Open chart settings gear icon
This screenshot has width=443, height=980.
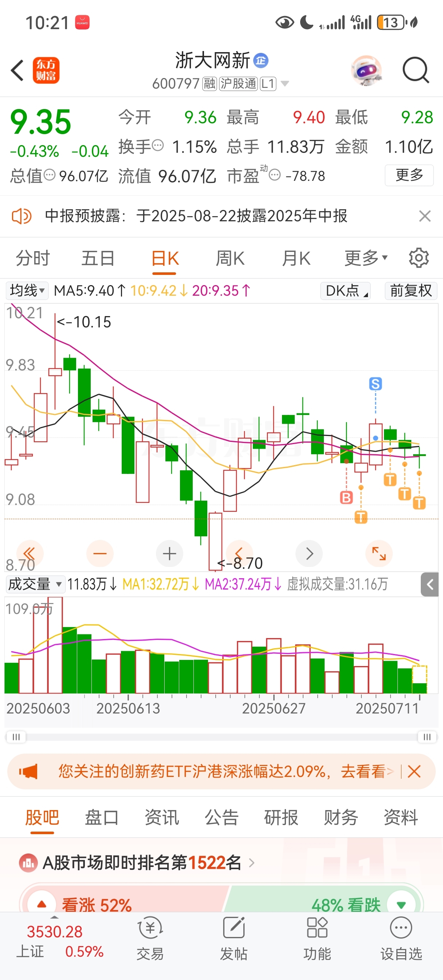pos(419,258)
